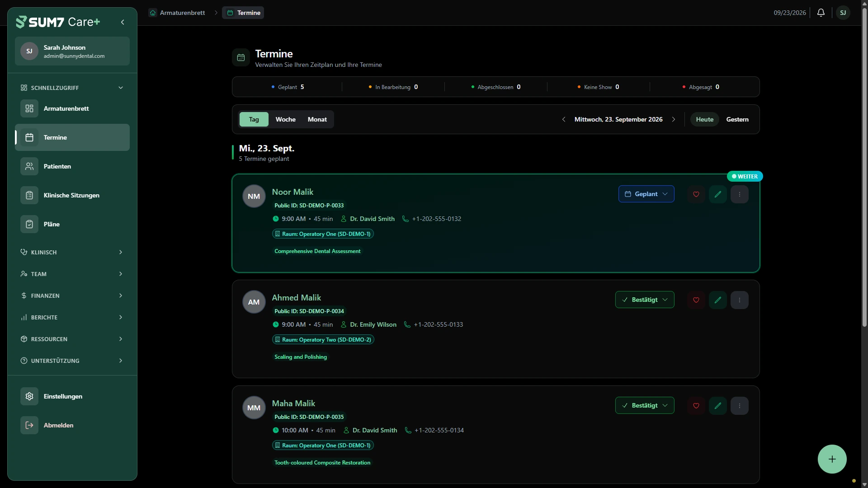This screenshot has width=868, height=488.
Task: Collapse the sidebar with the arrow icon
Action: (123, 22)
